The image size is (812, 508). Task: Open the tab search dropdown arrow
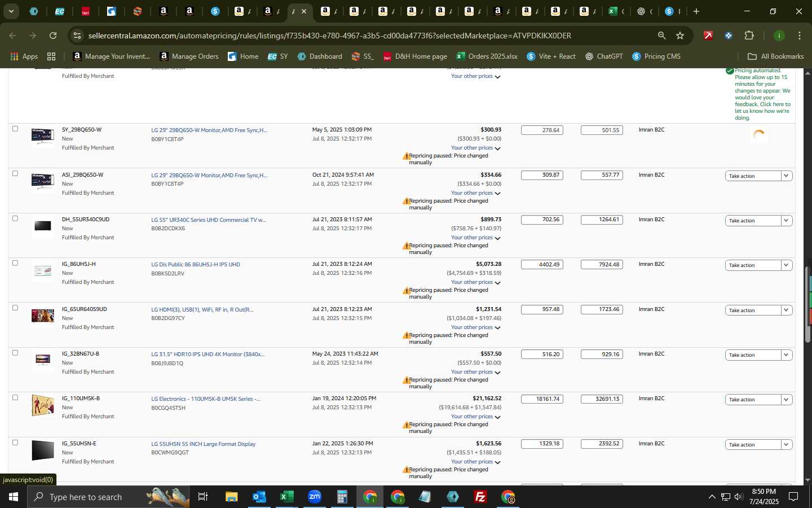[x=11, y=11]
